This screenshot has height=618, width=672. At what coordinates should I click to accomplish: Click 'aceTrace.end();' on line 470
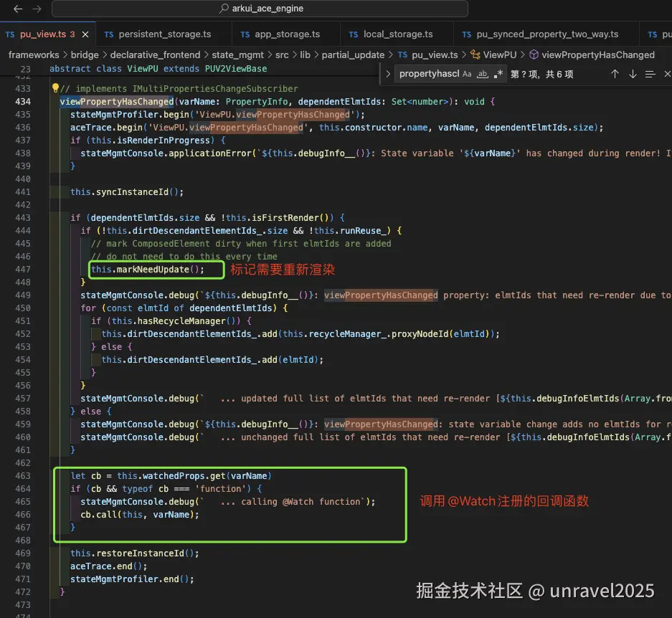(x=109, y=566)
